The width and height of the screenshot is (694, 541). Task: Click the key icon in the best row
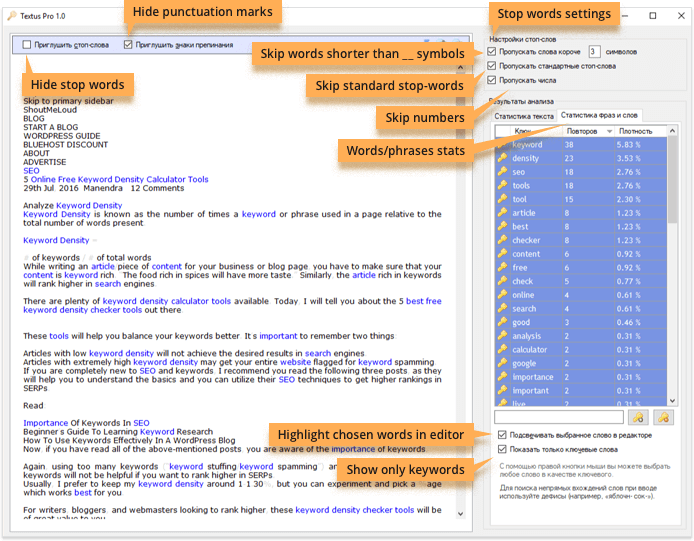(502, 226)
